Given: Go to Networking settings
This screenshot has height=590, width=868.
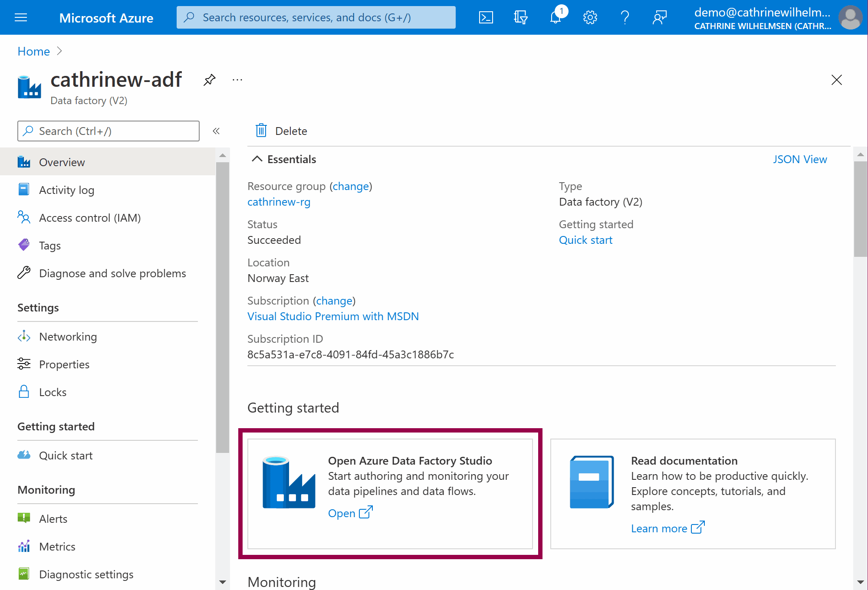Looking at the screenshot, I should pyautogui.click(x=68, y=337).
